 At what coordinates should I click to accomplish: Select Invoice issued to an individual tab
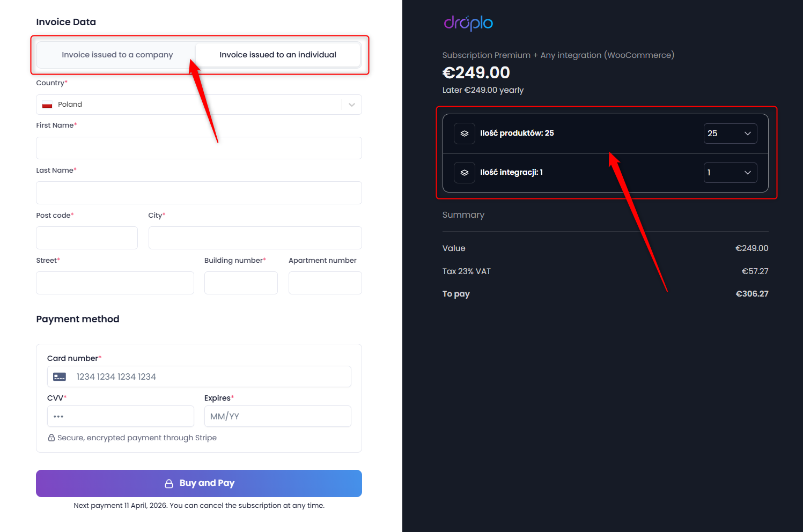coord(278,55)
